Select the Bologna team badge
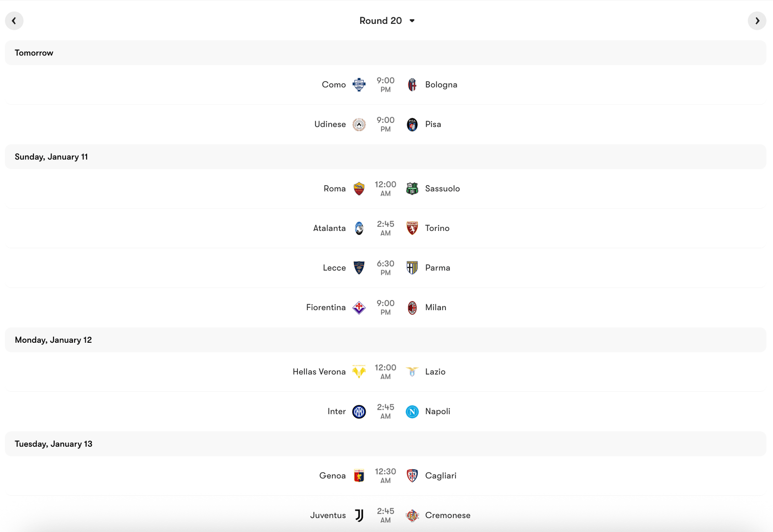This screenshot has height=532, width=773. click(x=412, y=84)
